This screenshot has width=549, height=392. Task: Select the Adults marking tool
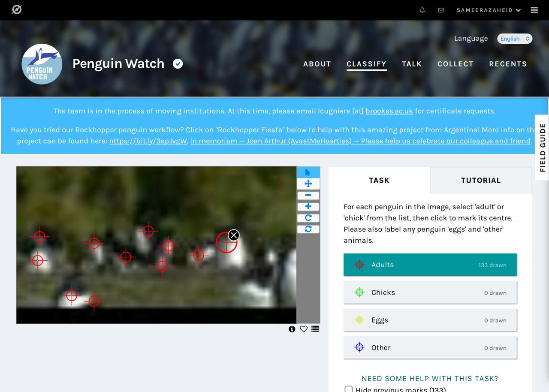tap(430, 265)
